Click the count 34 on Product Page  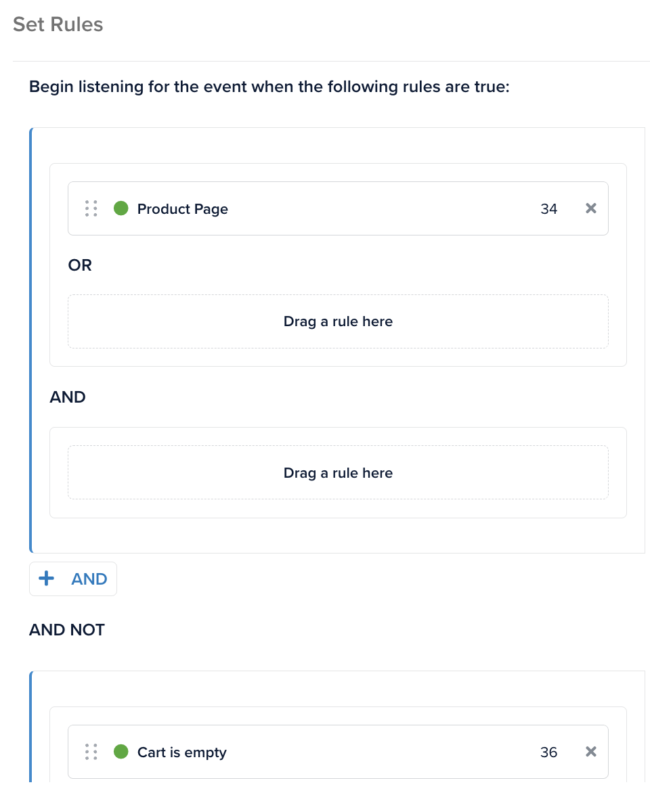point(548,209)
